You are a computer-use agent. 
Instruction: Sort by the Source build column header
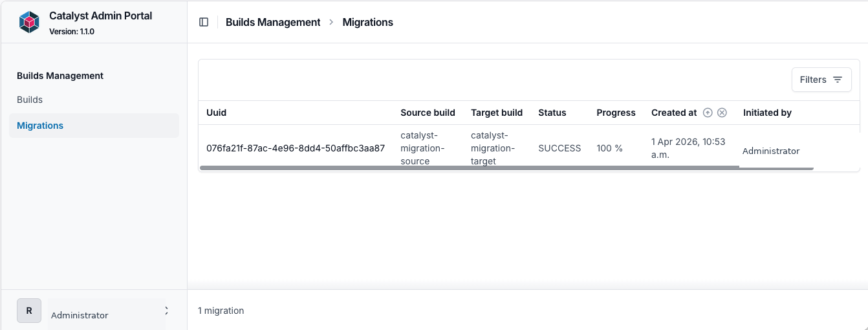coord(428,113)
